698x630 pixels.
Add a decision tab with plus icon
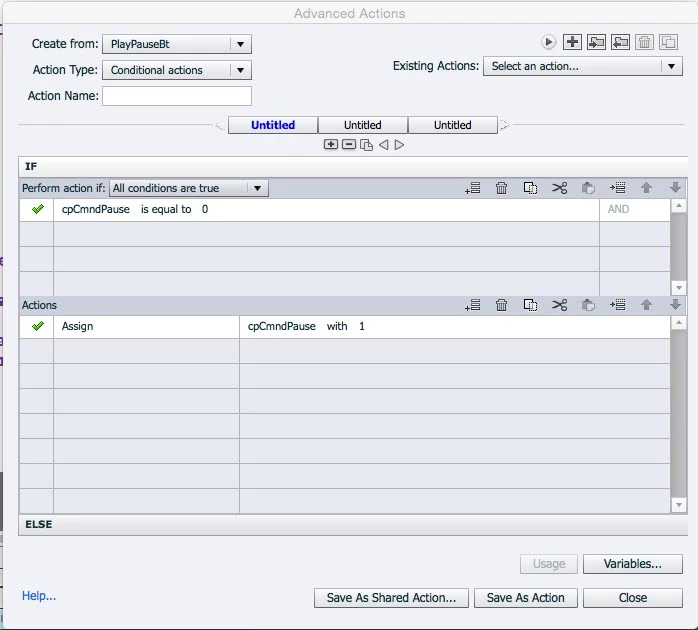(331, 144)
